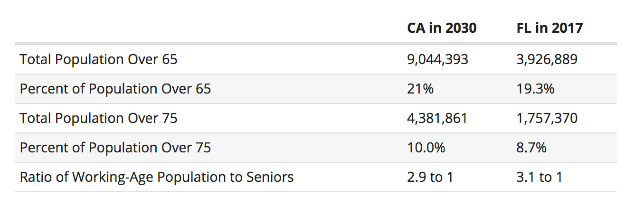Click the 3,926,889 value for Florida
This screenshot has height=216, width=644.
pyautogui.click(x=547, y=60)
